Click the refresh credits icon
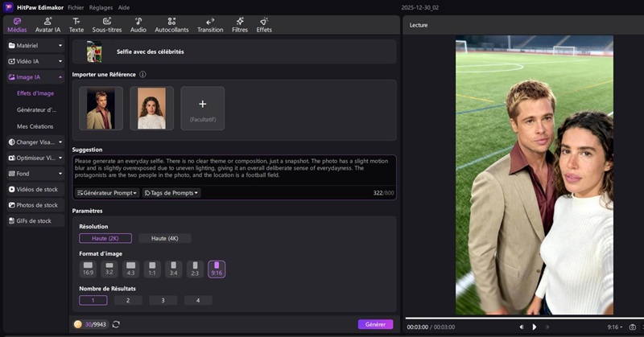 pyautogui.click(x=116, y=324)
